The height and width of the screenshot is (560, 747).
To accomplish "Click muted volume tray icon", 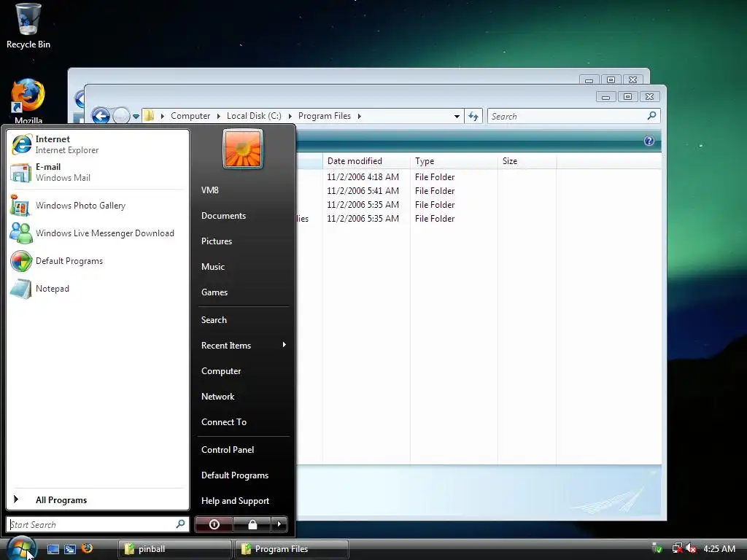I will pos(691,548).
